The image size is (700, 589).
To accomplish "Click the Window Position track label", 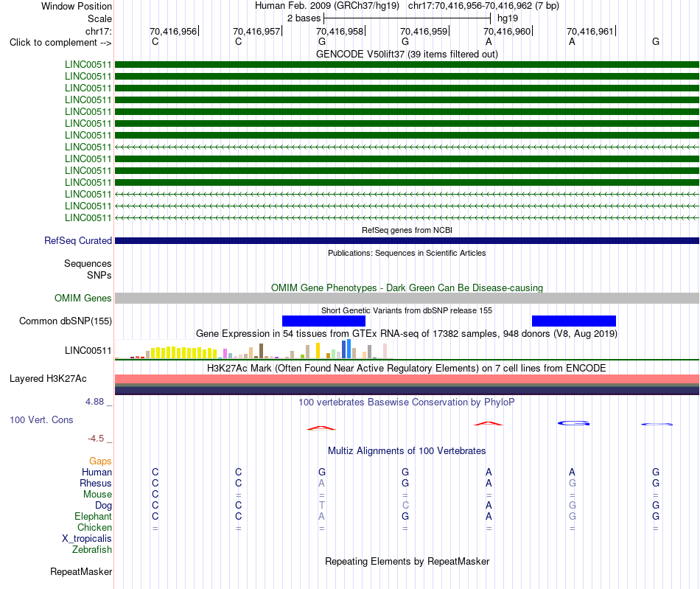I will point(77,6).
